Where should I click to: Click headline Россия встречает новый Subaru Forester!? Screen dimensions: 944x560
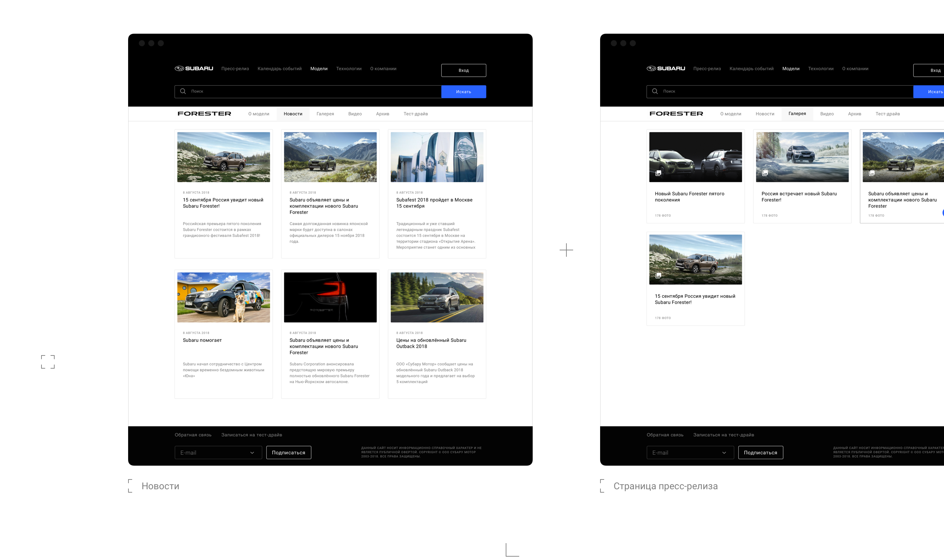(x=799, y=197)
